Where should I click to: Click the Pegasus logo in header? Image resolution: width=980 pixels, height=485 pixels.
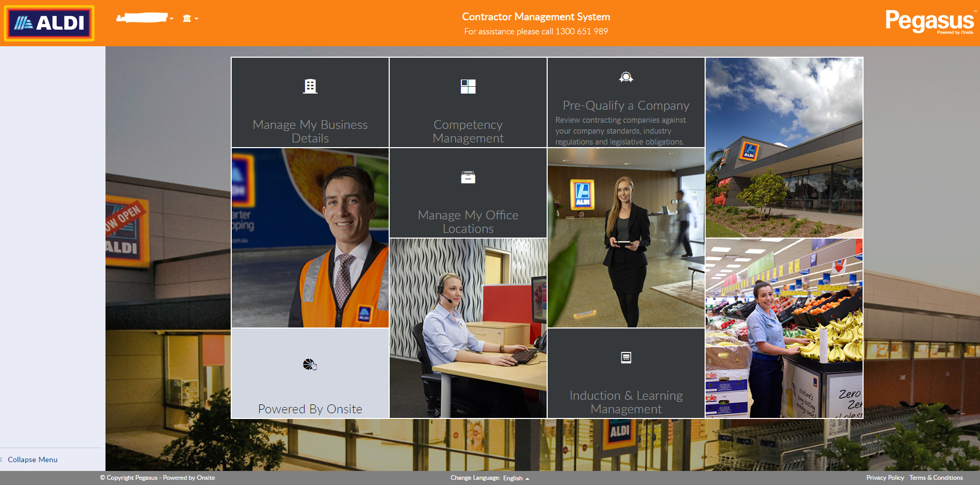coord(930,22)
